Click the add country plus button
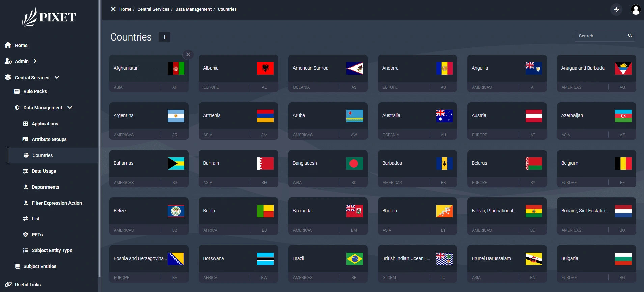This screenshot has height=292, width=644. point(164,37)
